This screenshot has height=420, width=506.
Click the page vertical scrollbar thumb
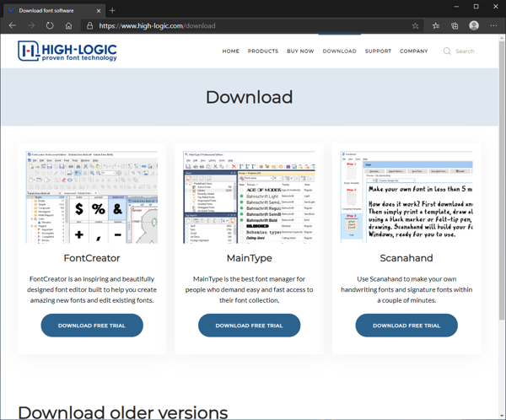pyautogui.click(x=502, y=180)
